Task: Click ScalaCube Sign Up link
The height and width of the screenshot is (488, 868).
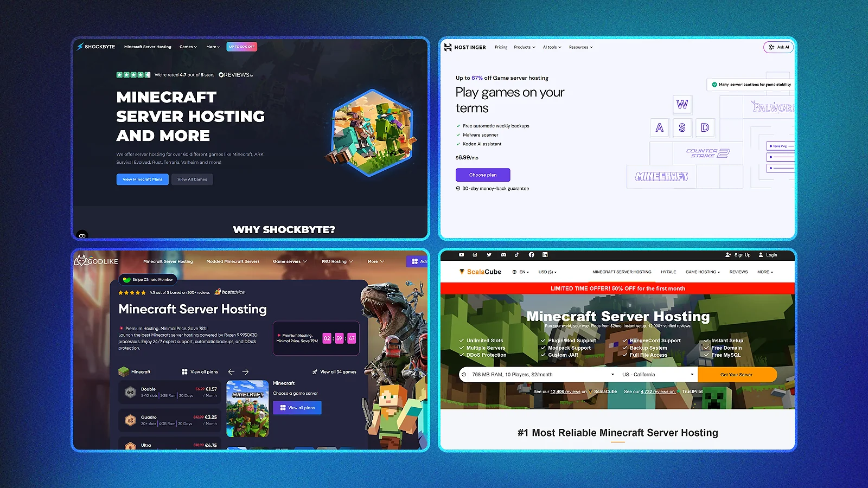Action: [738, 255]
